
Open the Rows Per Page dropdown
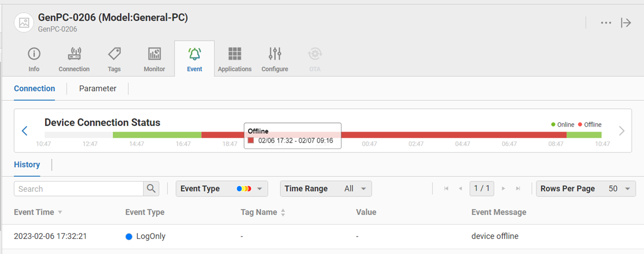tap(586, 189)
